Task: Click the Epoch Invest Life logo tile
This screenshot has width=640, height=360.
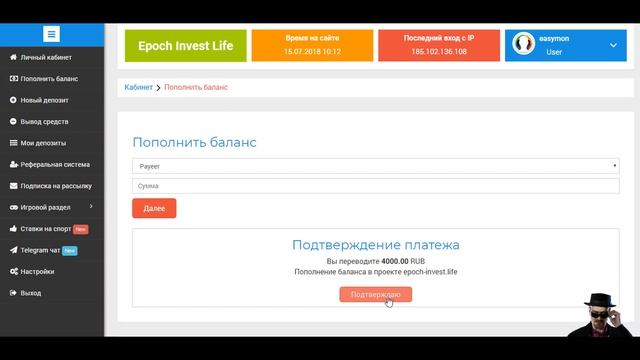Action: click(186, 46)
